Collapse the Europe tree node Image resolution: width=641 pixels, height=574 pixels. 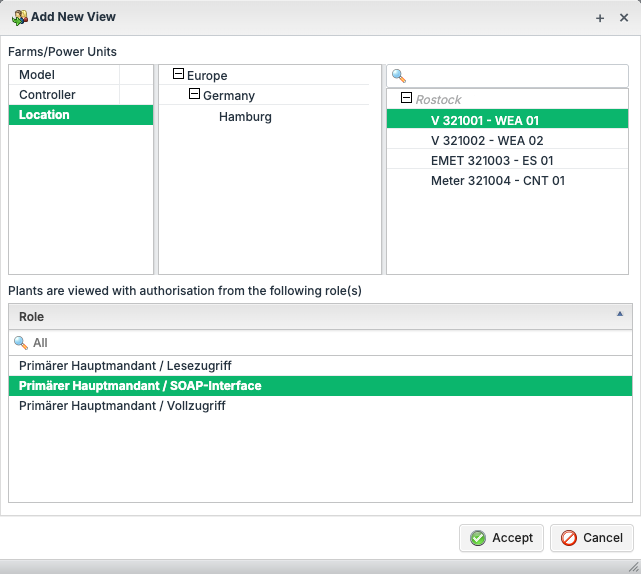(x=179, y=75)
